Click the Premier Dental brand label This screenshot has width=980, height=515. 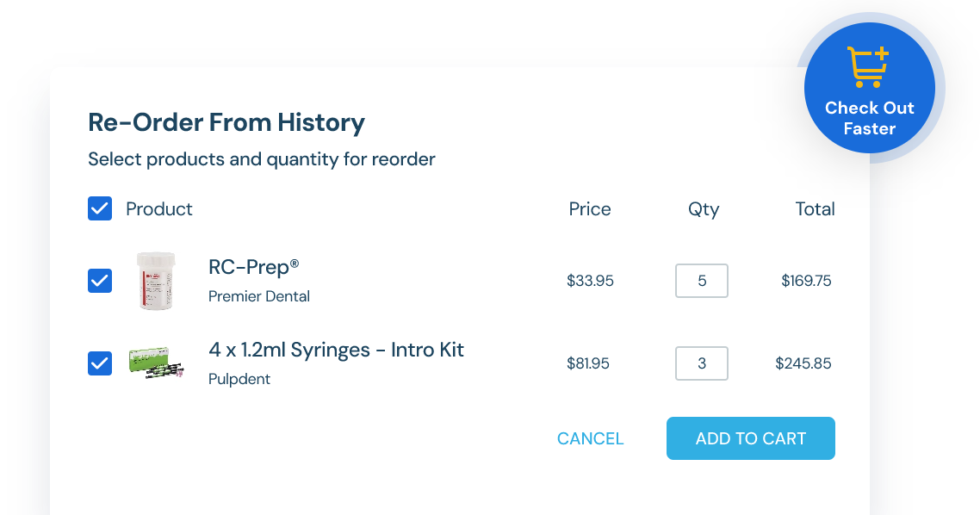click(259, 296)
